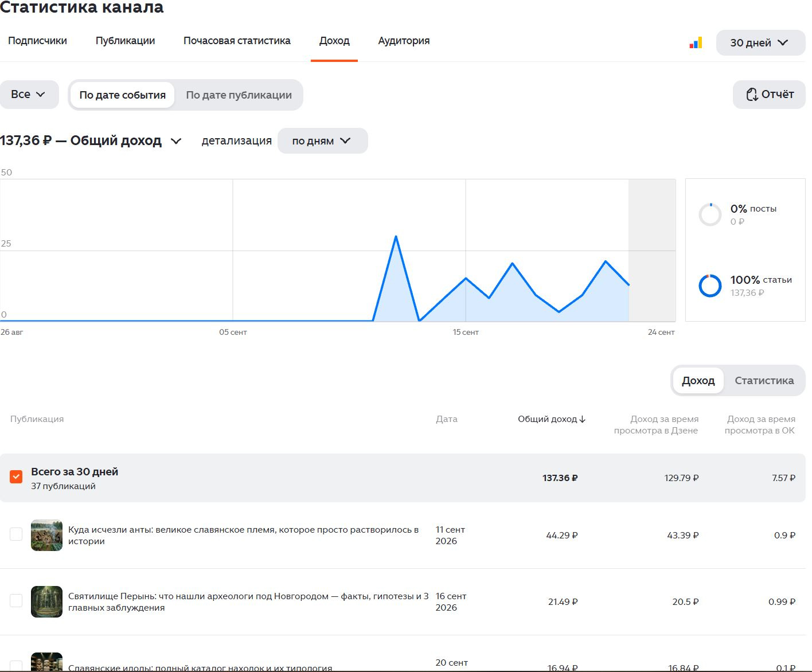Switch to the Подписчики tab
This screenshot has width=812, height=672.
[x=37, y=41]
